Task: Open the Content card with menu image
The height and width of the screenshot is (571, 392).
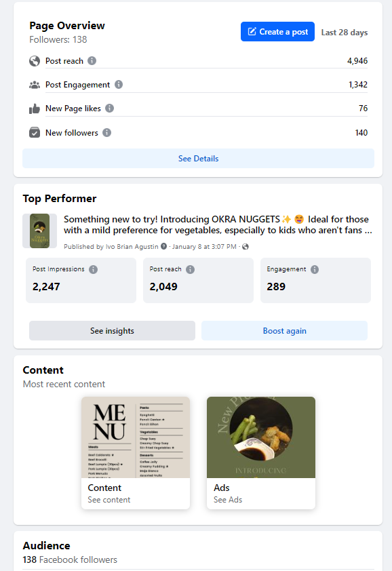Action: [136, 452]
